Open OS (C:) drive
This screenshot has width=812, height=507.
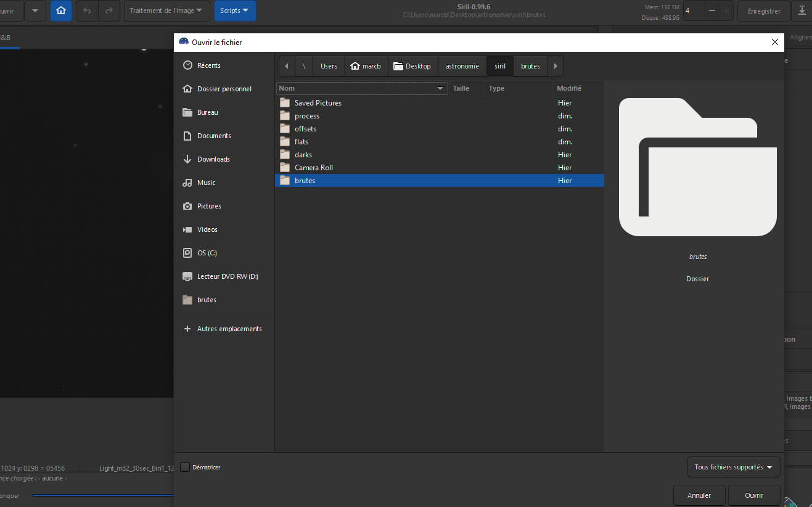pos(207,253)
